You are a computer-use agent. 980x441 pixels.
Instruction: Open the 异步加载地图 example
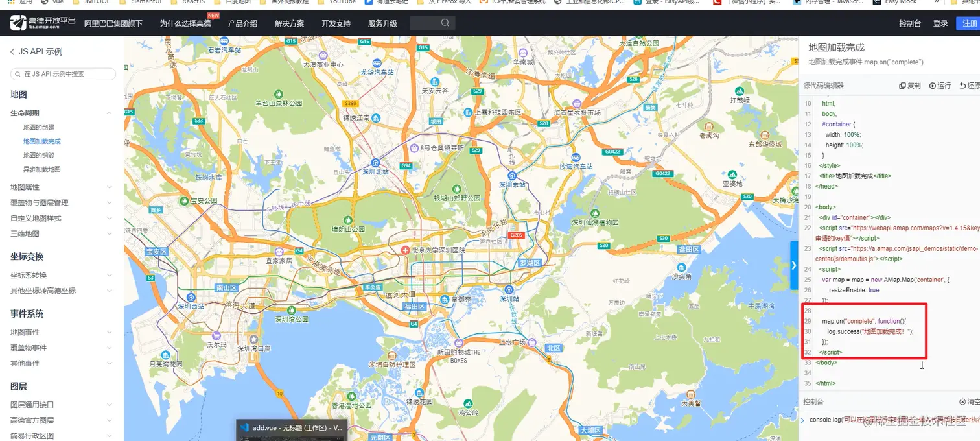[x=42, y=169]
